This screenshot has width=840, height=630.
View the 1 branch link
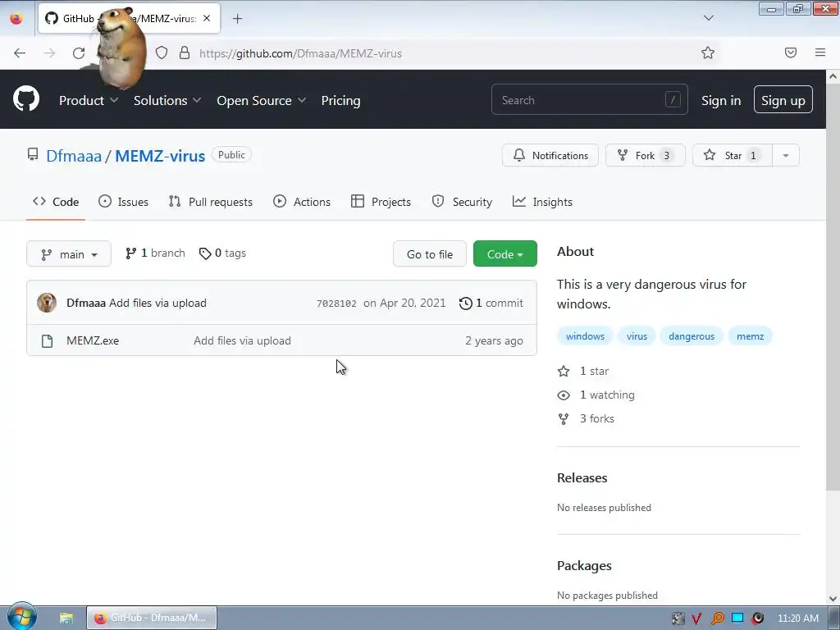click(x=155, y=253)
